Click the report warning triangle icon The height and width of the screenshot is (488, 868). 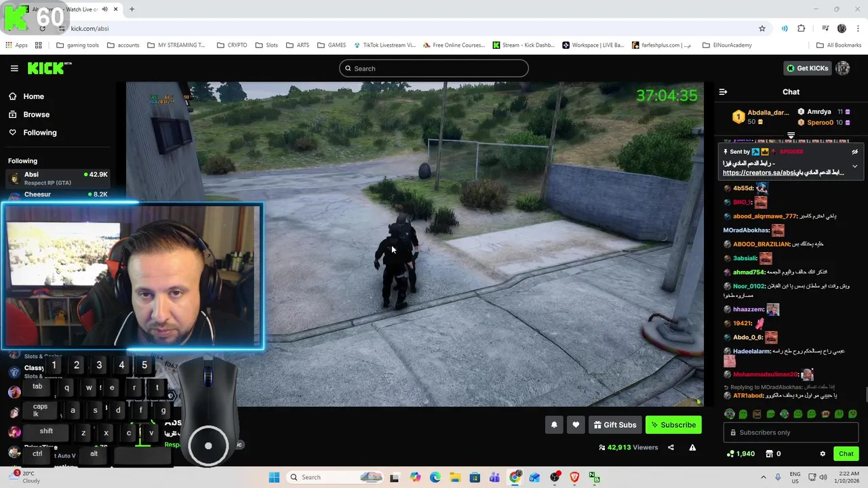pyautogui.click(x=692, y=447)
